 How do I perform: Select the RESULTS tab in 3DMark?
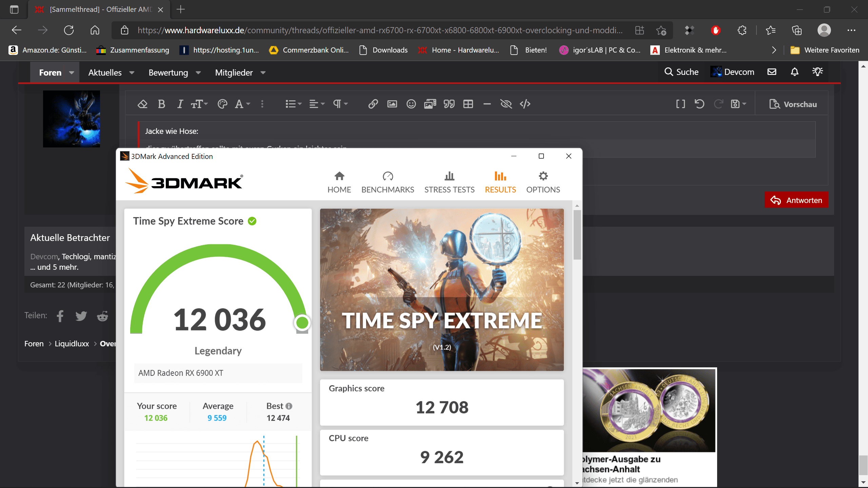pos(500,182)
